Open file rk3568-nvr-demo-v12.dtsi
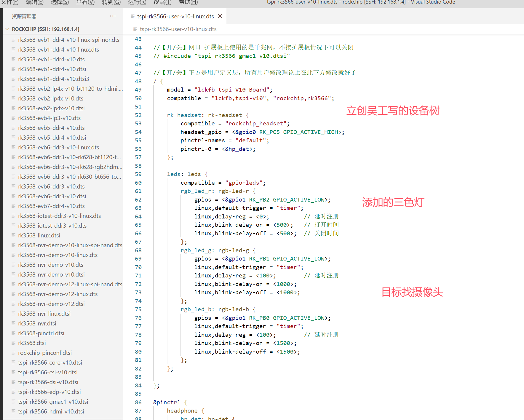This screenshot has width=524, height=420. point(51,304)
